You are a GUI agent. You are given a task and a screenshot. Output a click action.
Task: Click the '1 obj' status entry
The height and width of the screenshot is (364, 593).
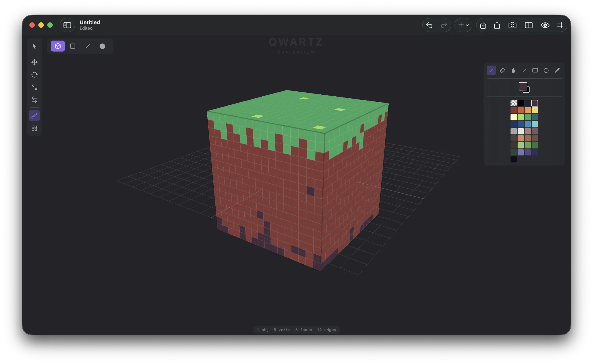tap(262, 330)
